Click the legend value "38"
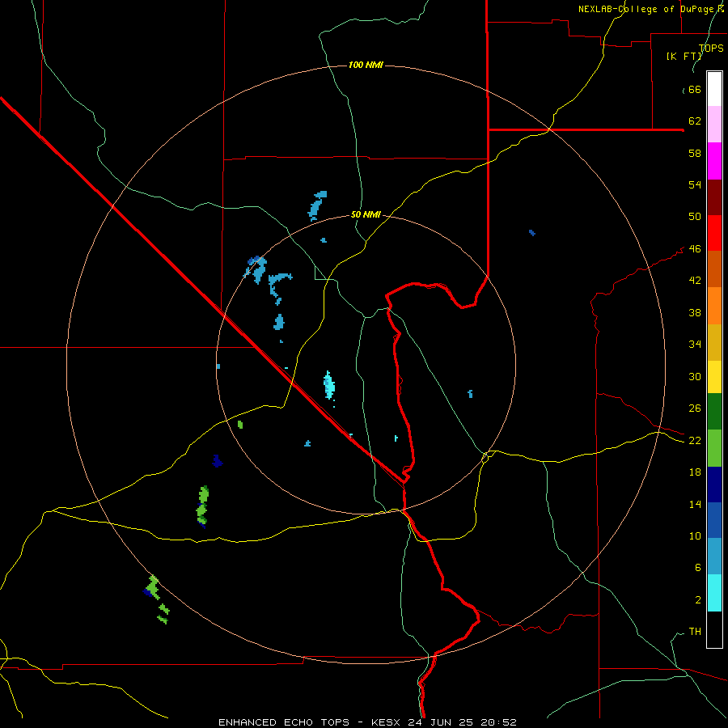This screenshot has width=728, height=728. [x=695, y=312]
